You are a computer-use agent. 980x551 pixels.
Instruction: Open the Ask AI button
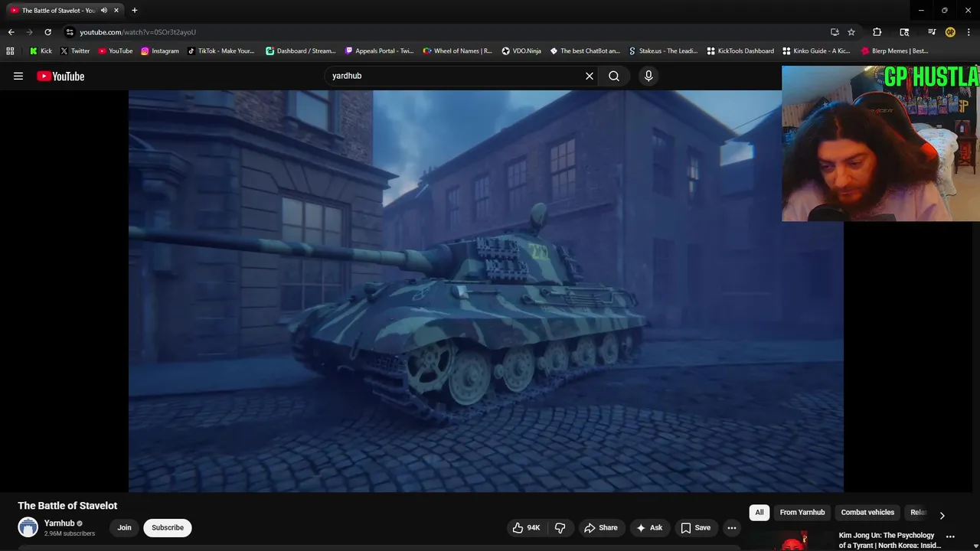coord(649,527)
